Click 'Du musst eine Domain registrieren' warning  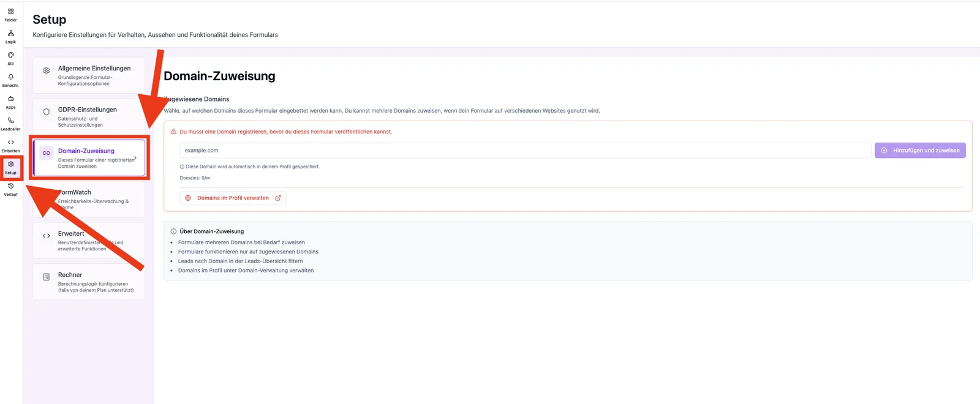pyautogui.click(x=285, y=132)
